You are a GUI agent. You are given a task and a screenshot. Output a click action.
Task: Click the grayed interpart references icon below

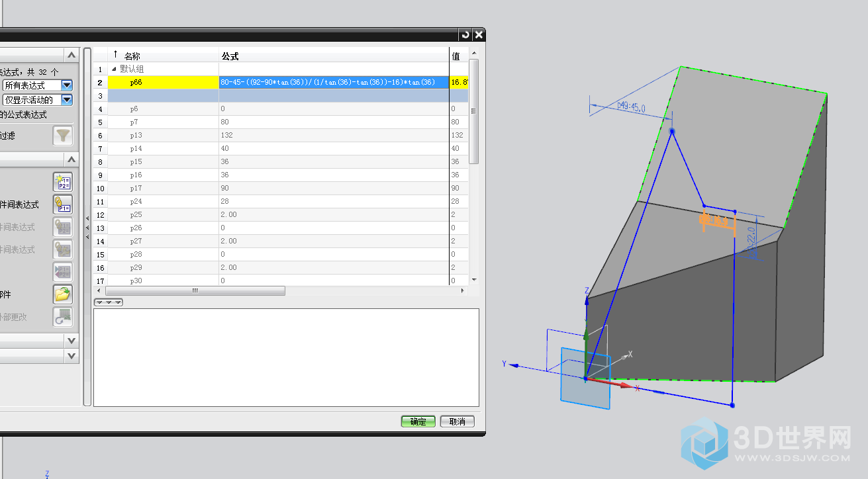(x=63, y=249)
